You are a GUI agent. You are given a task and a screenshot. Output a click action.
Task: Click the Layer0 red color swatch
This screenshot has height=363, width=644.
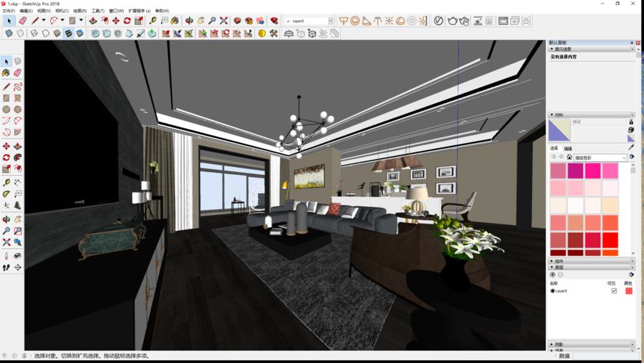pyautogui.click(x=629, y=291)
